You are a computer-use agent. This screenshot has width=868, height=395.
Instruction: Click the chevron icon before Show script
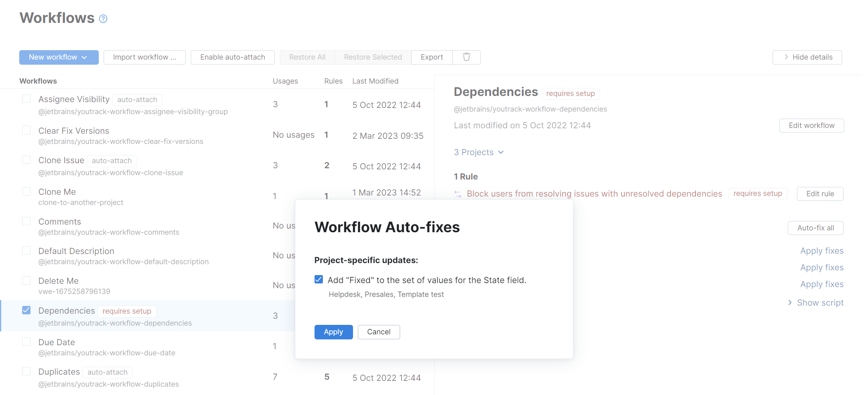click(x=790, y=302)
